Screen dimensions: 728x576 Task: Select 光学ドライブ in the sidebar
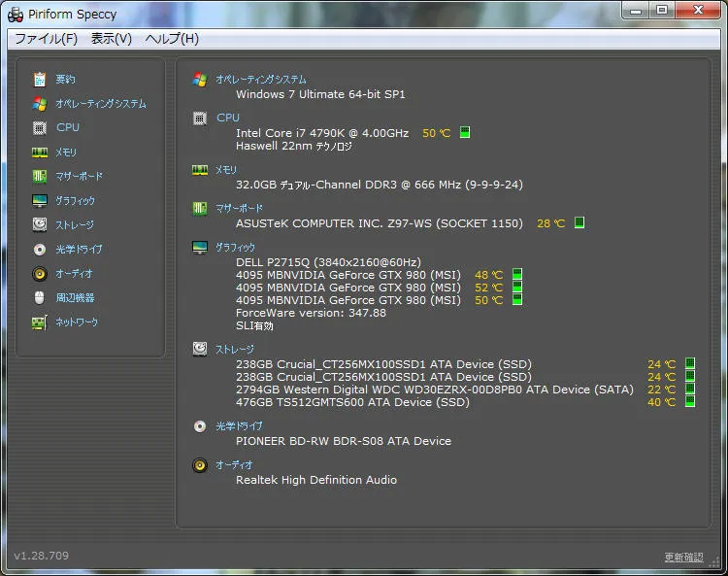pos(79,250)
